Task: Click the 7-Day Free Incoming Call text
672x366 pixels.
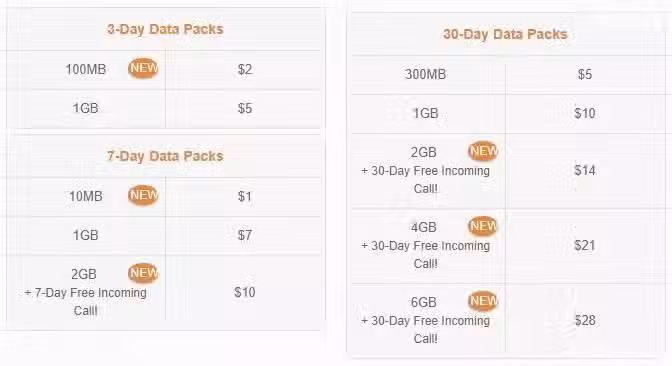Action: (x=86, y=302)
